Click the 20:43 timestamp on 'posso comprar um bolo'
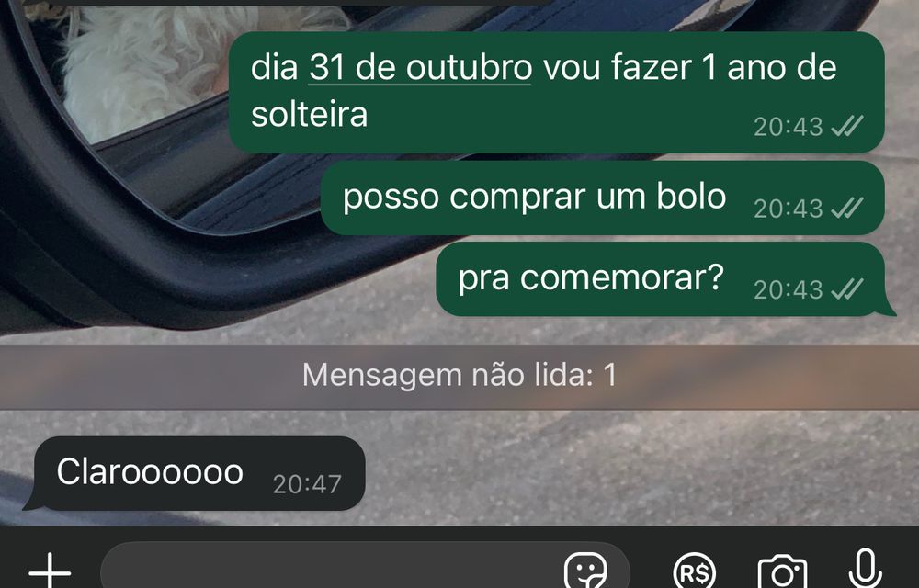 (x=789, y=209)
